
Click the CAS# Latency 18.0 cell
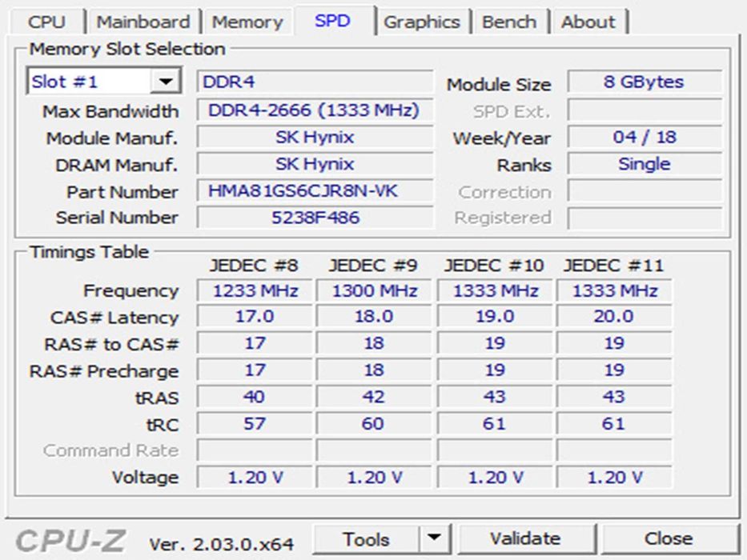374,317
